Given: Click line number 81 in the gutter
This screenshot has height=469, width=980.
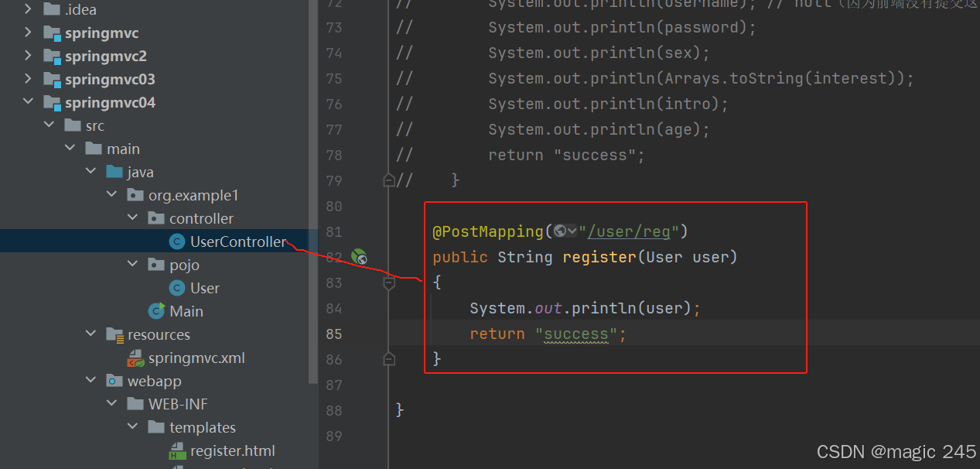Looking at the screenshot, I should click(333, 231).
